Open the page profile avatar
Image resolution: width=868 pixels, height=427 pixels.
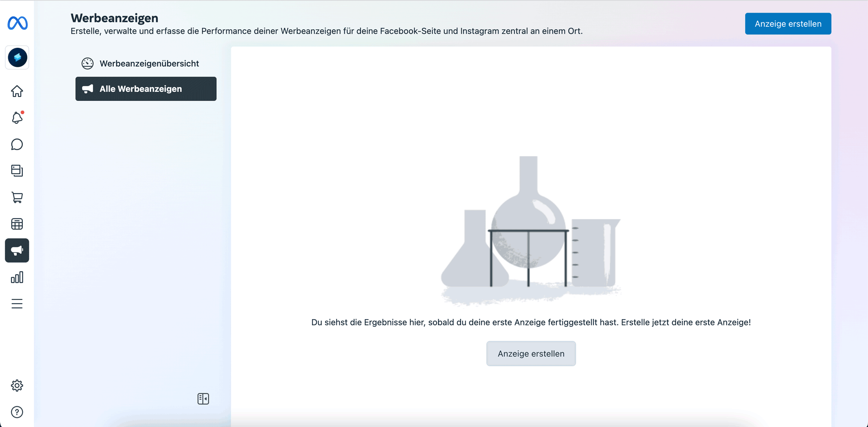(x=17, y=57)
